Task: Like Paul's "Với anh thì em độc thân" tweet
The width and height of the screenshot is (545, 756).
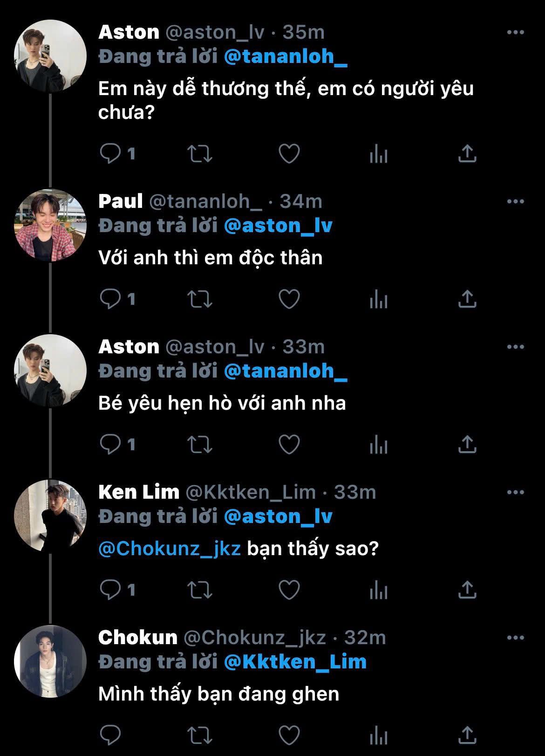Action: click(289, 299)
